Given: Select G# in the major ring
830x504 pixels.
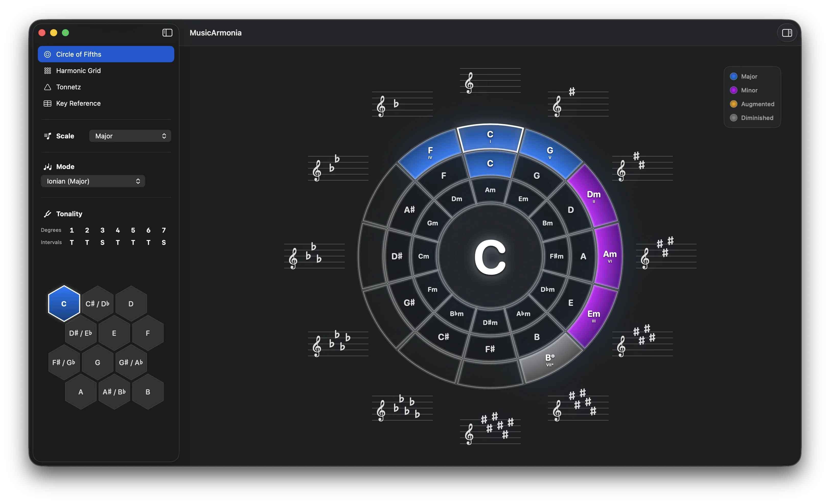Looking at the screenshot, I should (x=409, y=303).
